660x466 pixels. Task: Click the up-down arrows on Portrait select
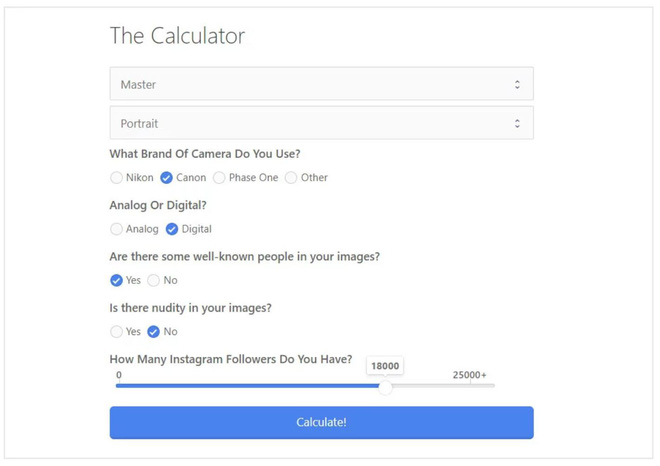[517, 123]
